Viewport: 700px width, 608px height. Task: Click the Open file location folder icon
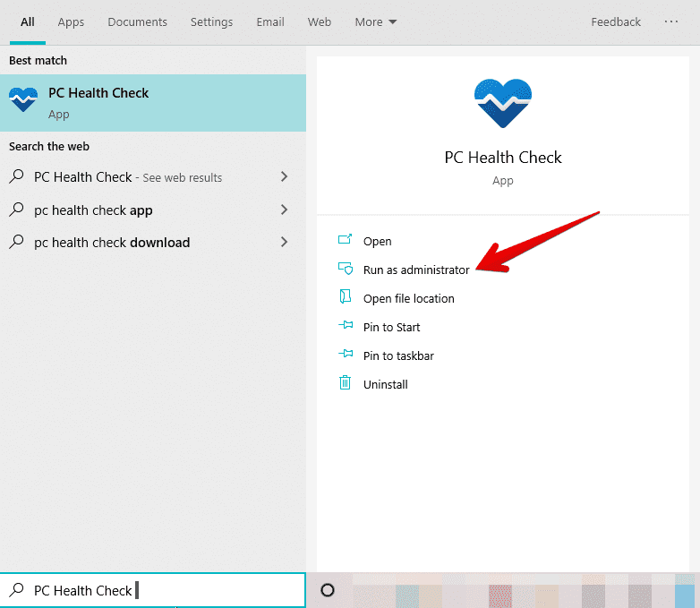tap(346, 296)
